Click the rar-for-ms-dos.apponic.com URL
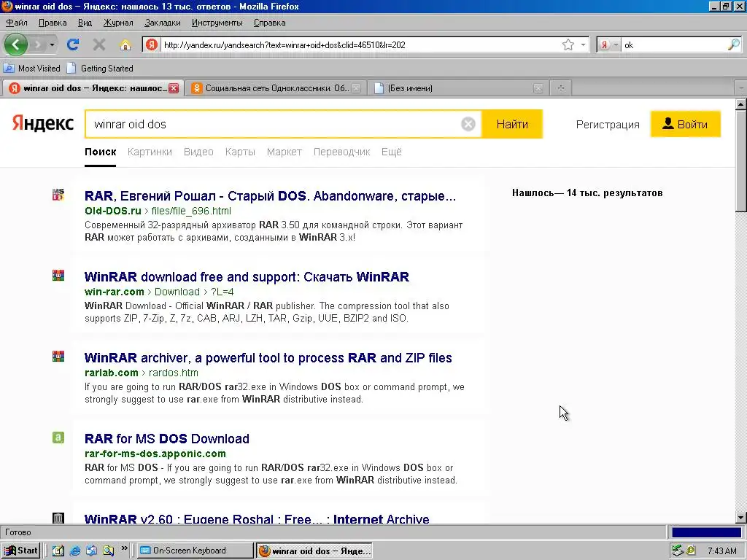The height and width of the screenshot is (560, 747). [x=155, y=454]
